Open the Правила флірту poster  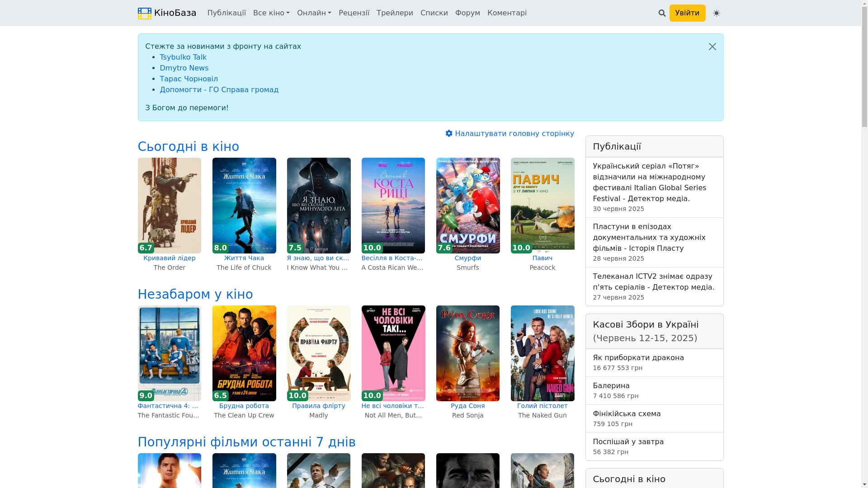tap(319, 353)
